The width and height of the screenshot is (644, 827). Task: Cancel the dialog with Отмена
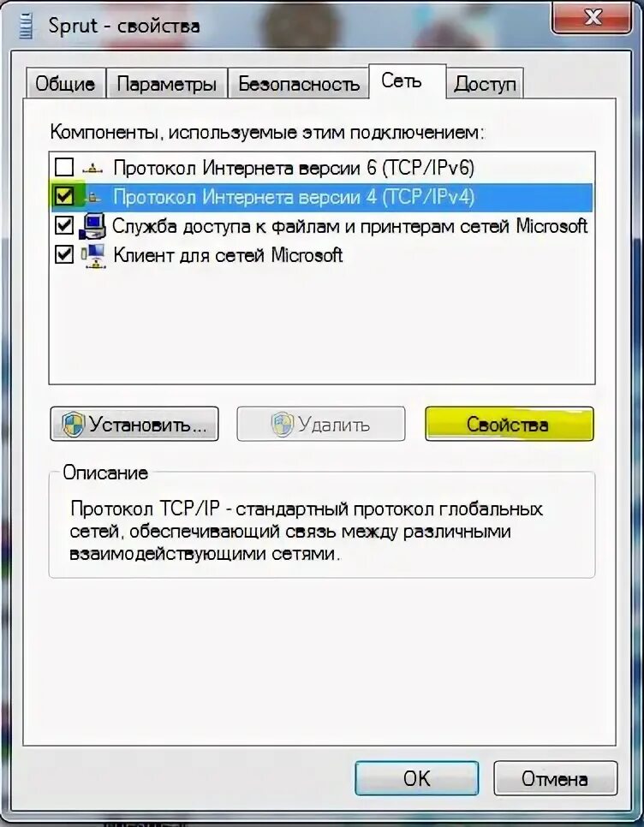(555, 778)
